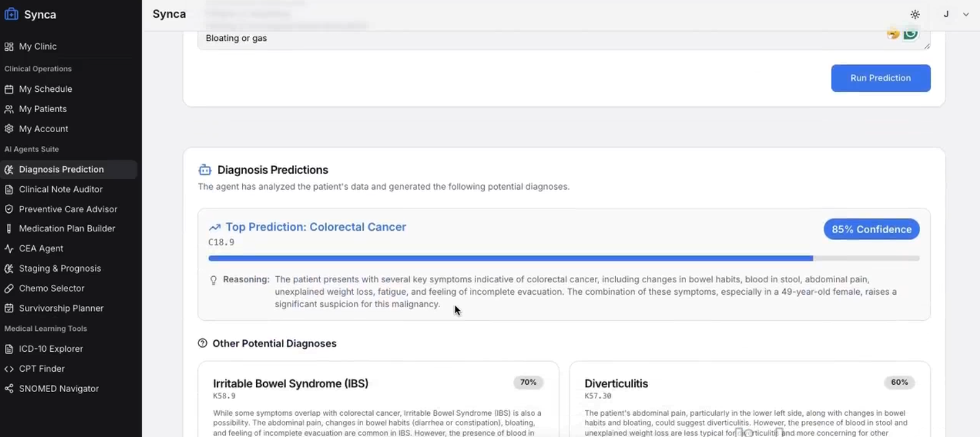Viewport: 980px width, 437px height.
Task: Click the My Schedule calendar icon
Action: click(x=9, y=89)
